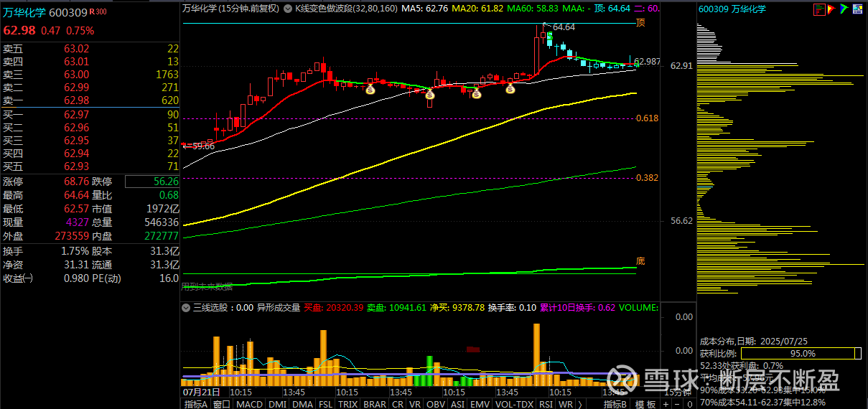868x409 pixels.
Task: Click the 外盘 273559 value
Action: click(x=72, y=235)
